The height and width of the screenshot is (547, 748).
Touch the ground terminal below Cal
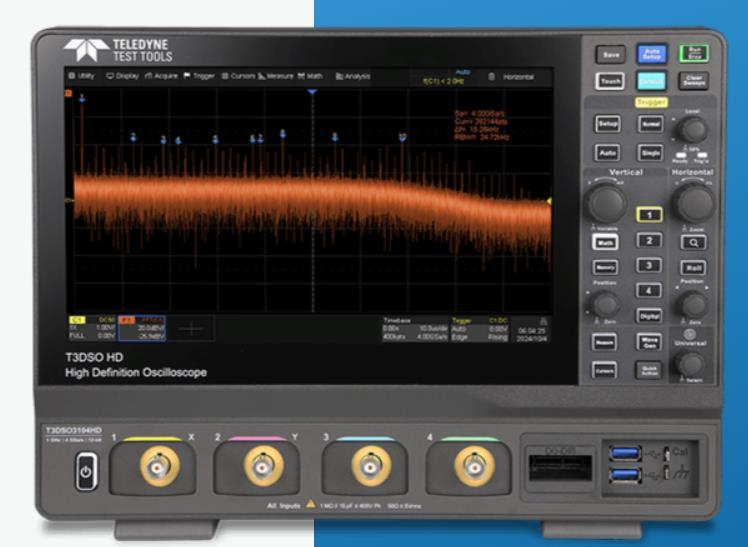[666, 473]
